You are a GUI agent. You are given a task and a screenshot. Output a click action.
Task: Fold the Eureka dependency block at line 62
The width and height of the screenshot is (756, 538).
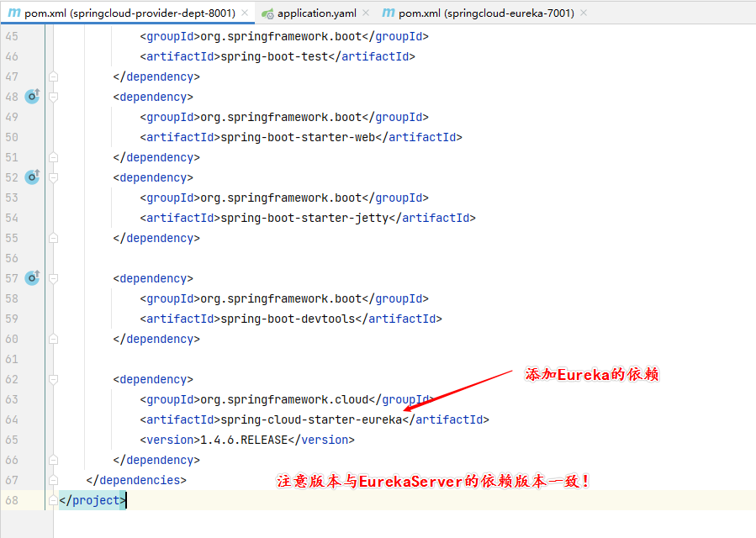pos(53,379)
